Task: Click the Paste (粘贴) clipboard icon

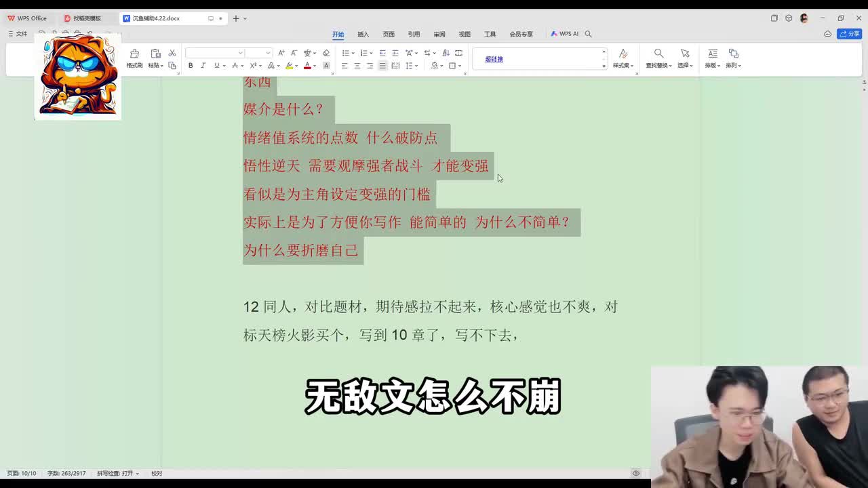Action: click(155, 54)
